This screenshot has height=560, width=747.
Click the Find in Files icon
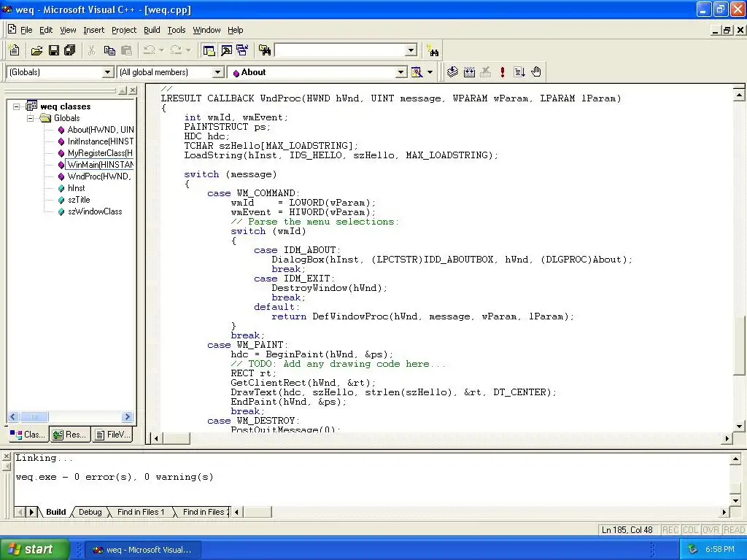pyautogui.click(x=265, y=50)
